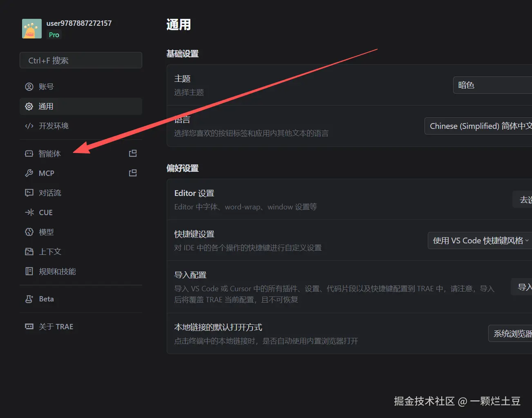Image resolution: width=532 pixels, height=418 pixels.
Task: Click the 智能体 robot icon
Action: [x=29, y=154]
